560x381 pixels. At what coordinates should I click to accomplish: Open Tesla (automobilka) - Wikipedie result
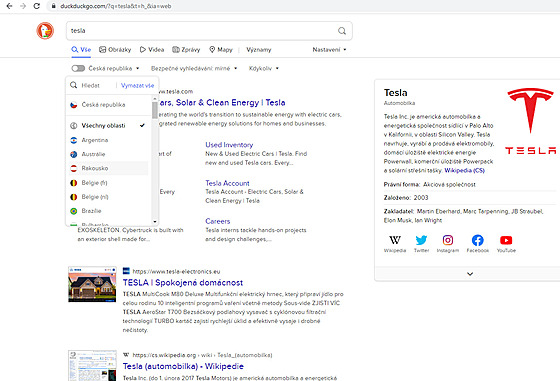[x=183, y=366]
